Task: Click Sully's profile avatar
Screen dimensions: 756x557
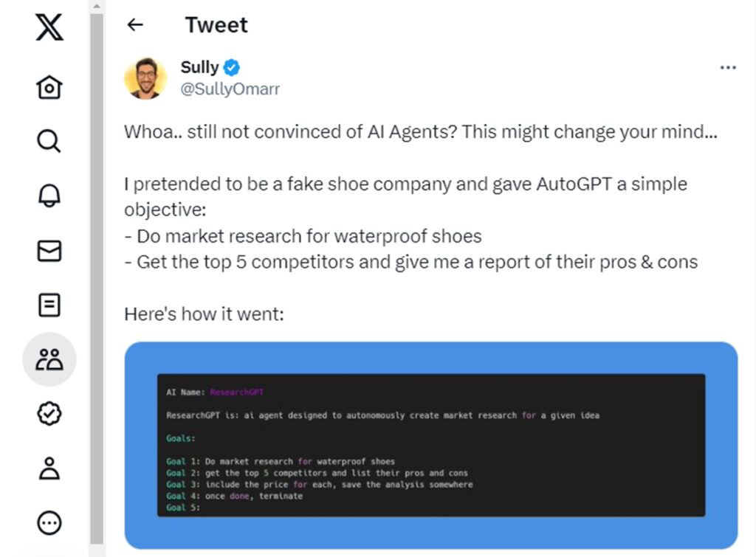Action: click(x=145, y=77)
